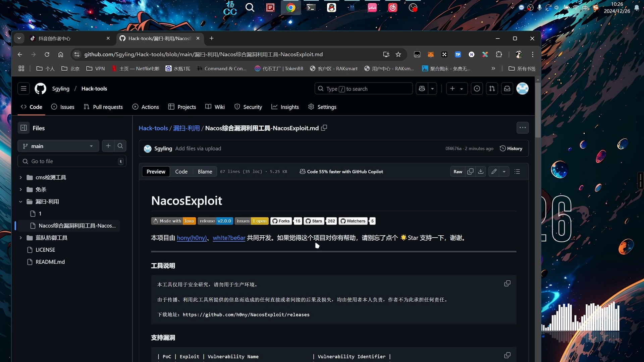Open the Insights repository tab
Image resolution: width=644 pixels, height=362 pixels.
(x=285, y=107)
